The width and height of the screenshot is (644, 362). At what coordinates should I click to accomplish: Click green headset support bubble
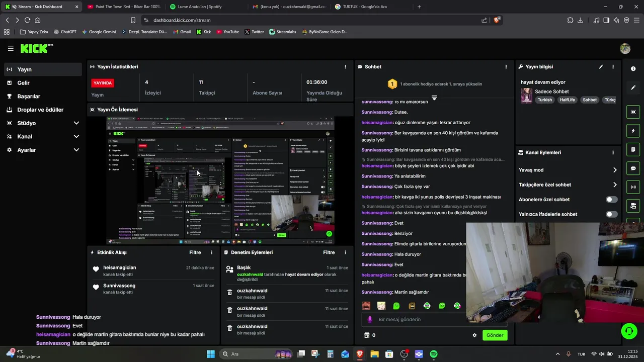click(629, 331)
